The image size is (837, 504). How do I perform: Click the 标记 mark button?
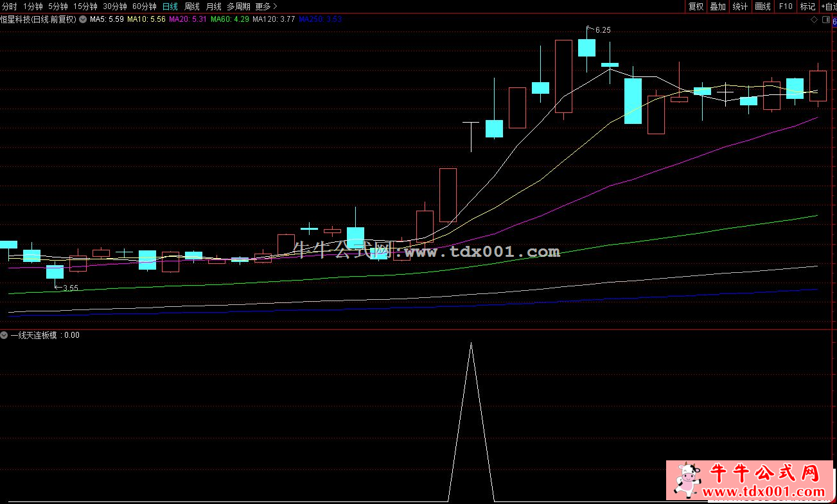(x=807, y=6)
